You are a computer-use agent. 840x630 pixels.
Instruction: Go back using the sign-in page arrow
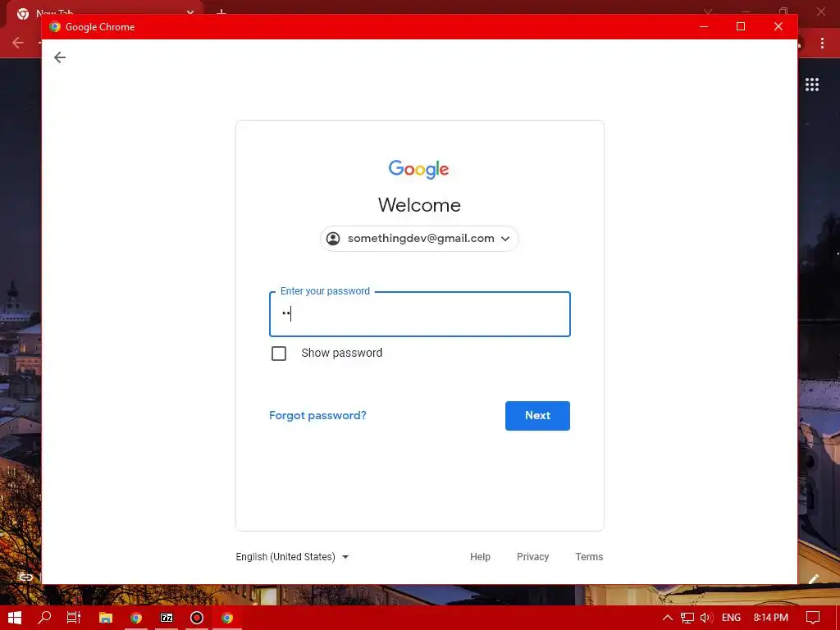(x=60, y=57)
